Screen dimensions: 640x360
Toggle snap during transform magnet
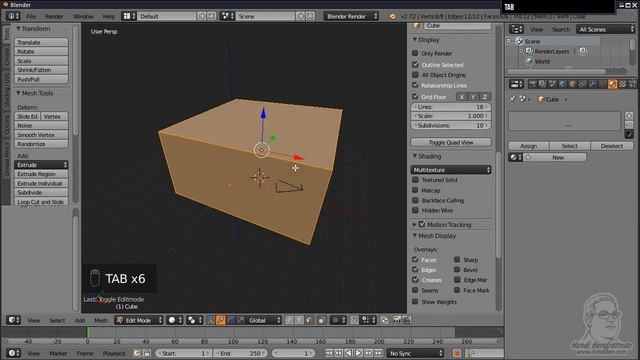click(354, 320)
